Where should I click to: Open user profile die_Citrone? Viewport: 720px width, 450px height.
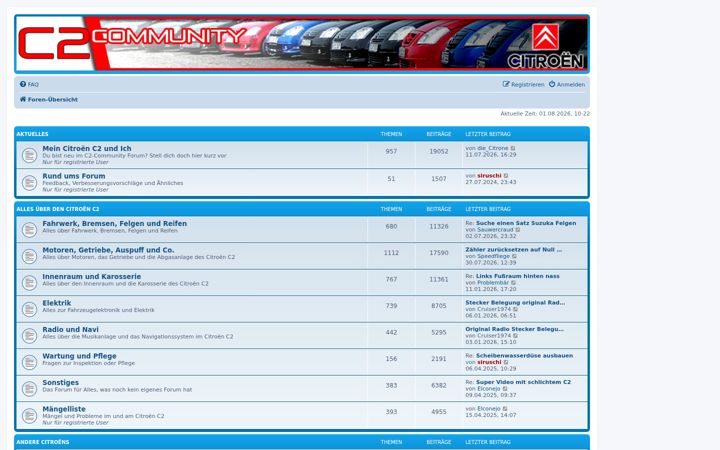(x=493, y=148)
